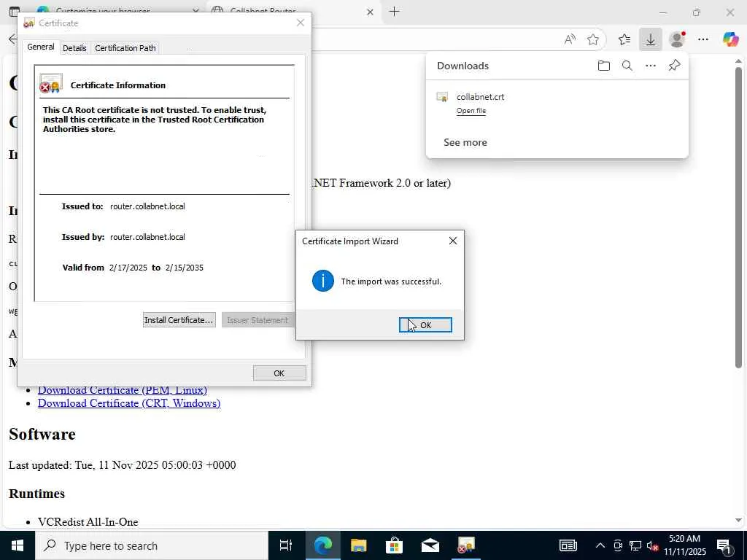Open the Copilot icon in Edge
Image resolution: width=747 pixels, height=560 pixels.
tap(729, 39)
